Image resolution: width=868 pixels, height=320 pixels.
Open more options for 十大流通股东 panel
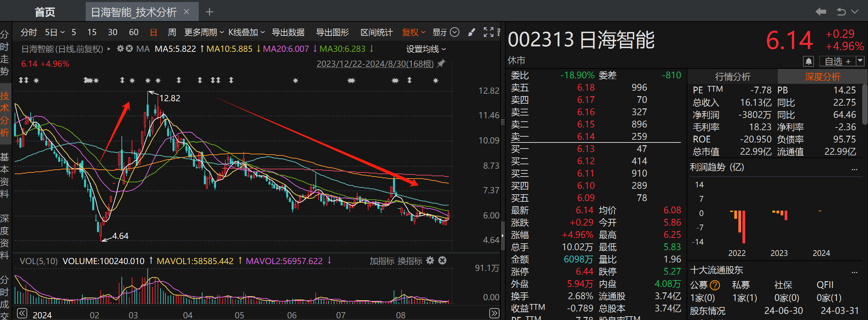pos(854,272)
